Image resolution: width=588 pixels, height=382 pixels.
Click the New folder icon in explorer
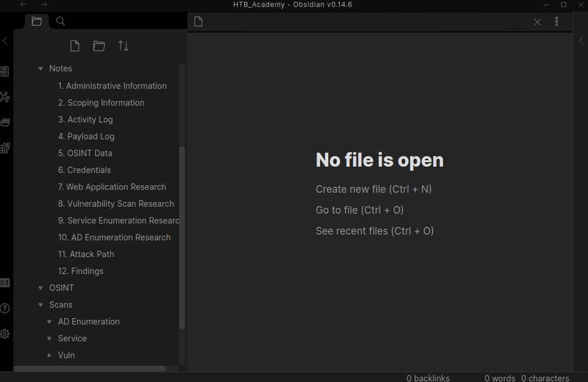tap(99, 46)
